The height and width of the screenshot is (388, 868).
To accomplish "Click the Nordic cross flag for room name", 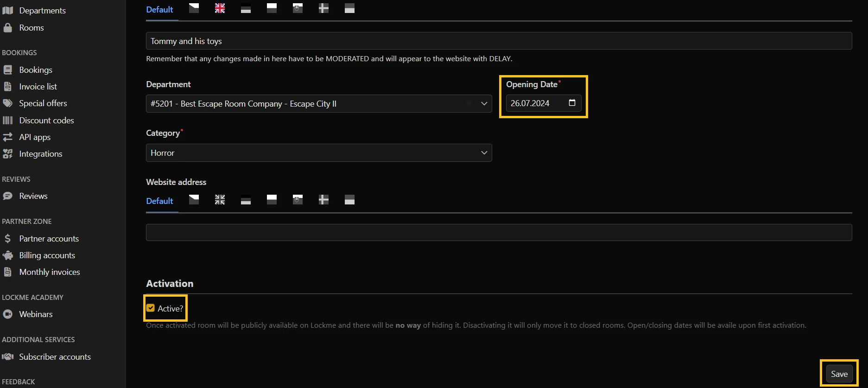I will (x=323, y=8).
